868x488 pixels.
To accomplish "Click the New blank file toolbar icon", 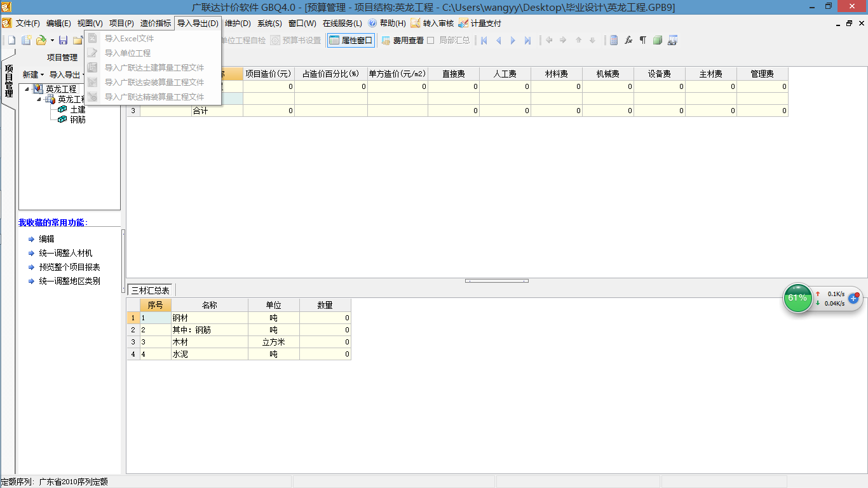I will [x=11, y=41].
